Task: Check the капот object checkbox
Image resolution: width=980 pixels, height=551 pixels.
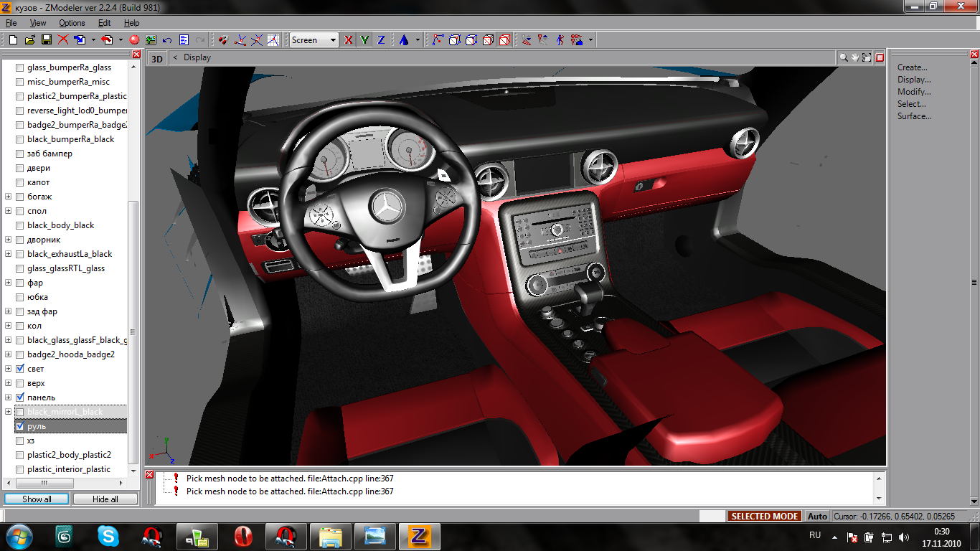Action: tap(20, 182)
